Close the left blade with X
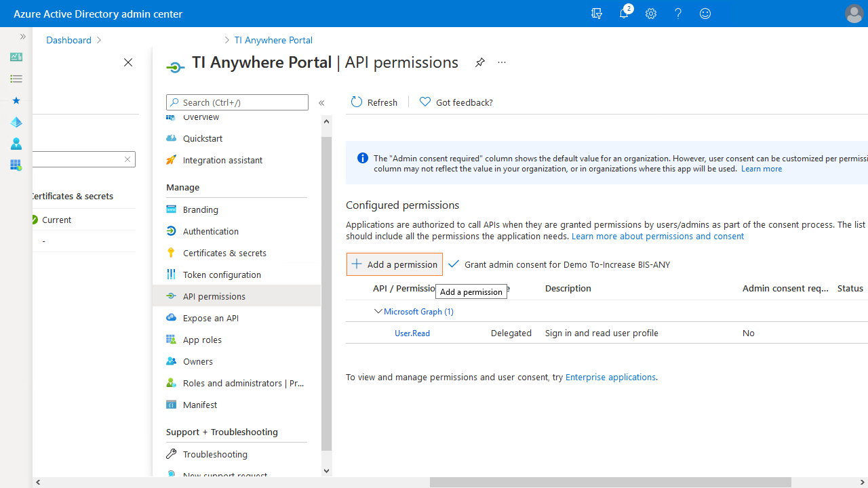The width and height of the screenshot is (868, 488). [128, 62]
